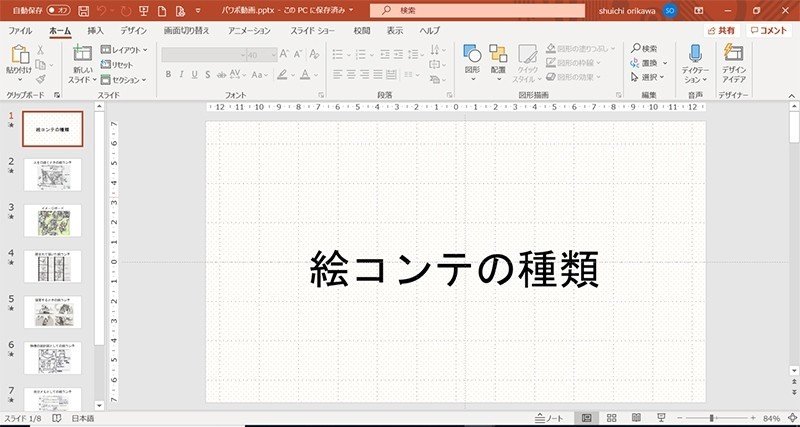800x427 pixels.
Task: Open Ribbon display options icon
Action: (x=699, y=10)
